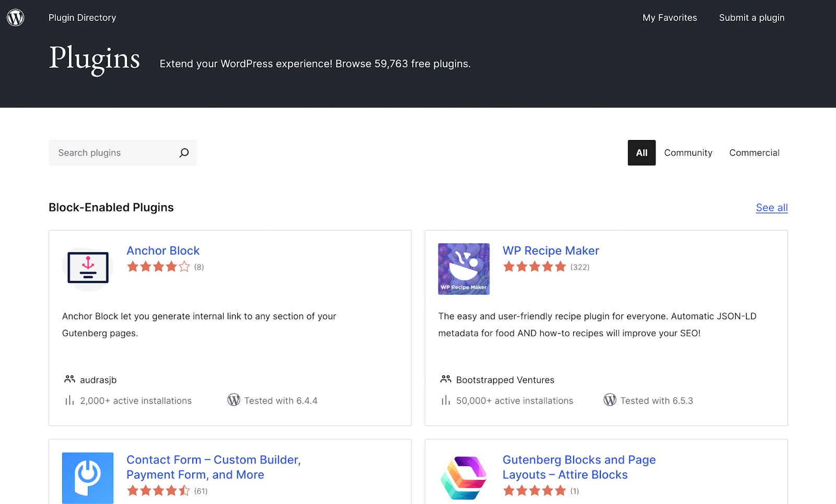Image resolution: width=836 pixels, height=504 pixels.
Task: Click Bootstrapped Ventures author people icon
Action: 446,379
